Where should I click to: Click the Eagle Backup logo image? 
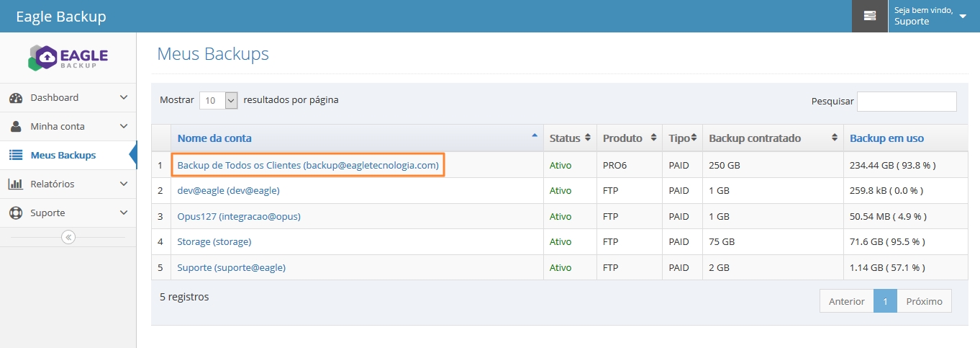tap(68, 57)
